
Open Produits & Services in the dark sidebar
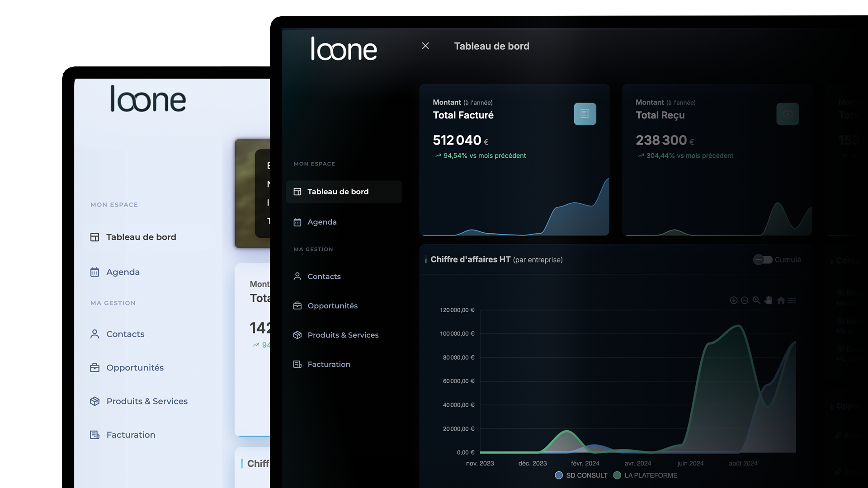[344, 335]
